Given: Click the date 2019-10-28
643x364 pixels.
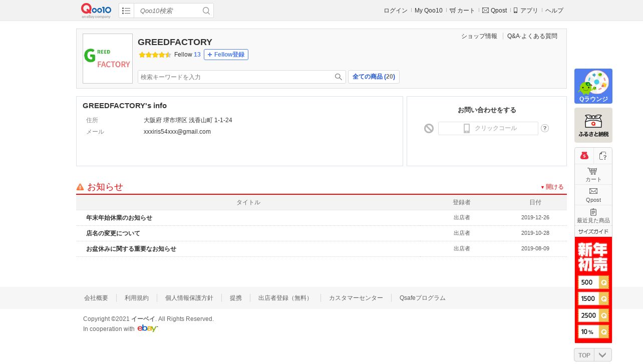Looking at the screenshot, I should tap(535, 233).
